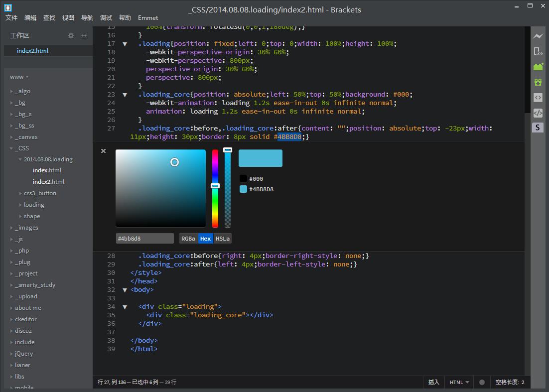Click the device preview icon with eye
The width and height of the screenshot is (549, 392).
point(538,51)
